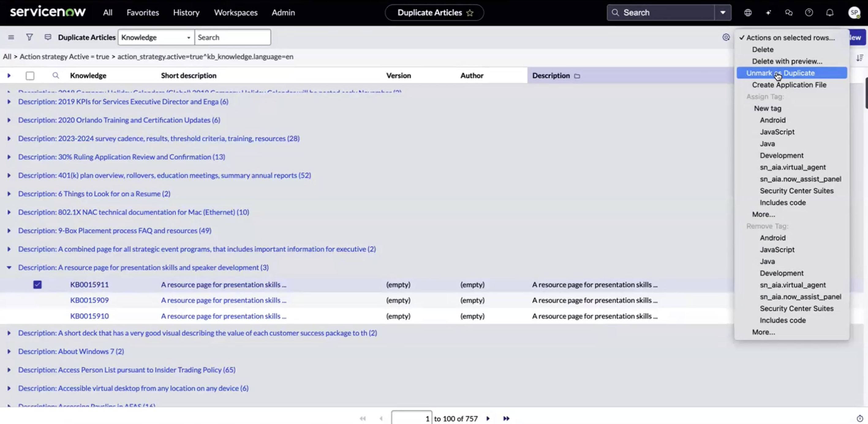Sort by Version column header
868x424 pixels.
(398, 75)
